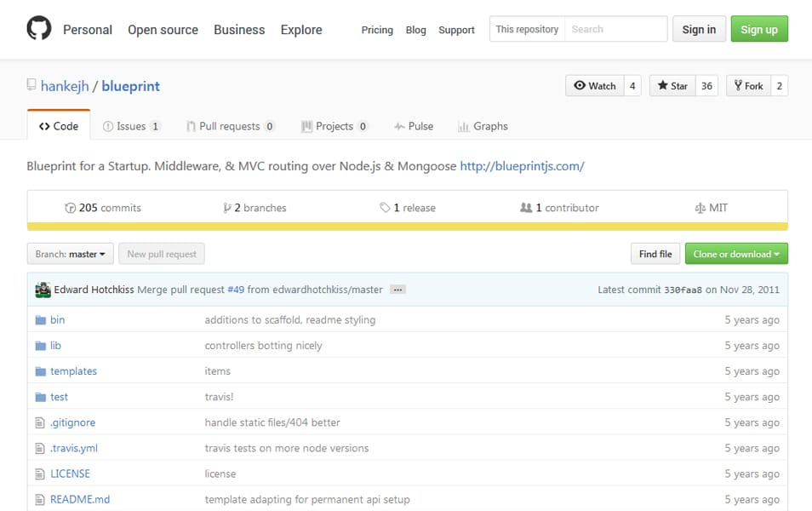Click the repository Search field
The width and height of the screenshot is (812, 511).
pos(615,29)
